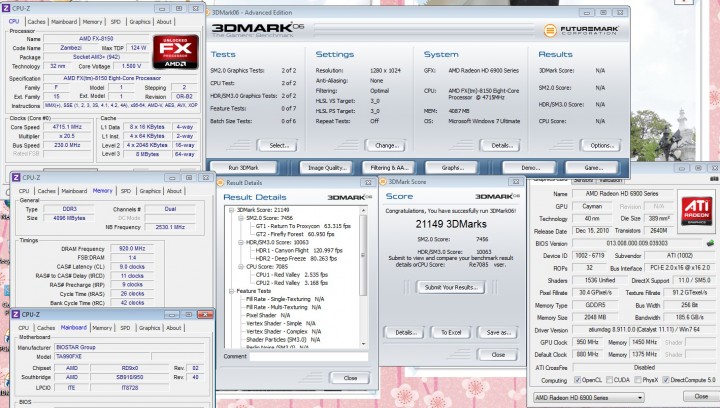
Task: Click the Run 3DMark button
Action: 243,168
